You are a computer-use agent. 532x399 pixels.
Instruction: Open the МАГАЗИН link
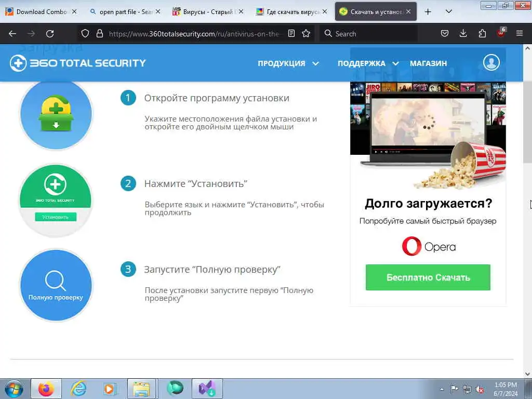428,63
